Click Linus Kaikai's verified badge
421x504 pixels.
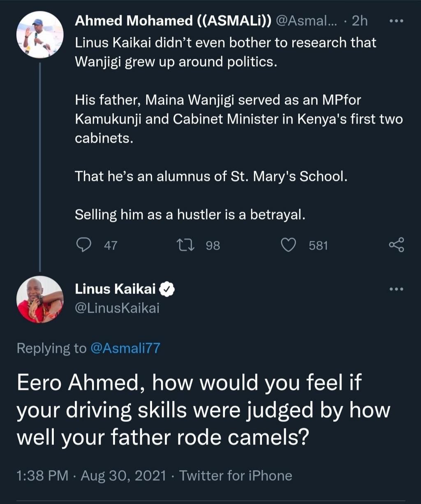(x=167, y=289)
